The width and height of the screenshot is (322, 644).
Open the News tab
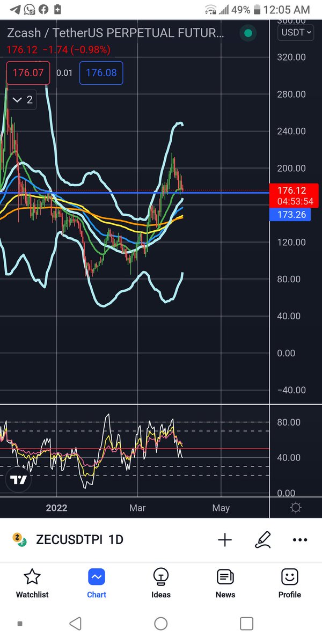pos(225,583)
